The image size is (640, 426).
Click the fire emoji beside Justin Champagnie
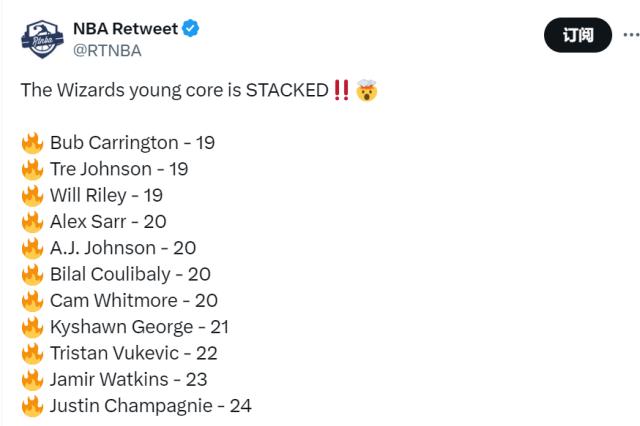tap(32, 406)
